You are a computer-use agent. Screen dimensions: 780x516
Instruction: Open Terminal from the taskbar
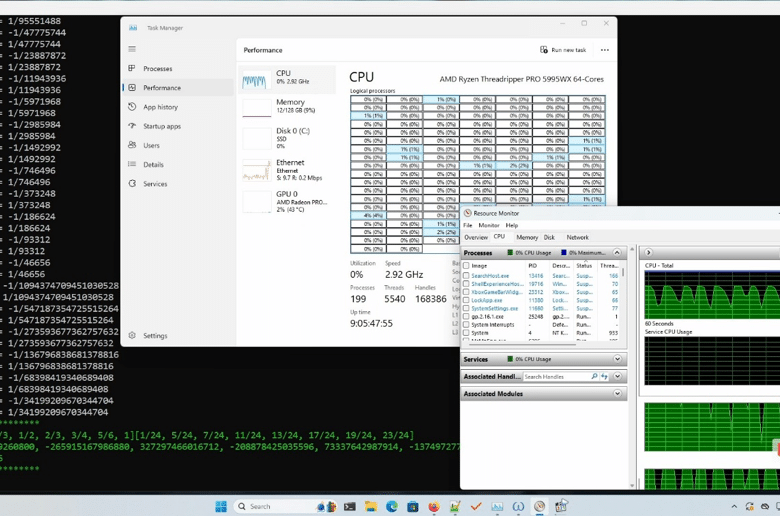pyautogui.click(x=350, y=507)
